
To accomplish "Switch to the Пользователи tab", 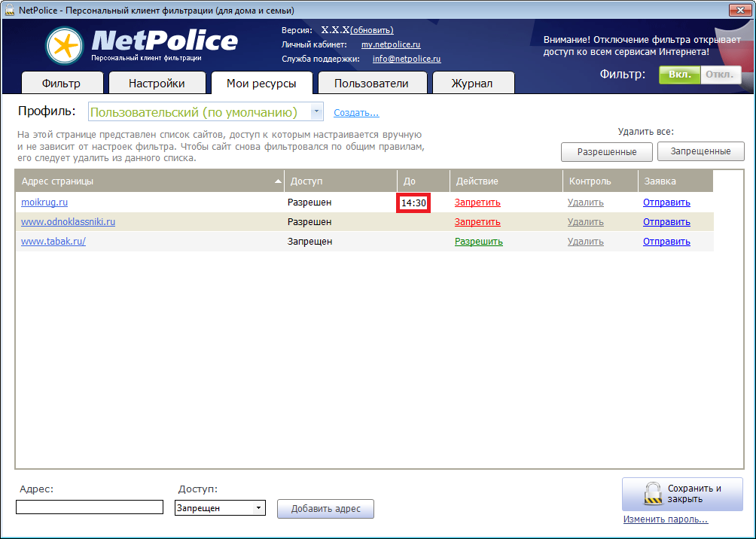I will [x=371, y=83].
